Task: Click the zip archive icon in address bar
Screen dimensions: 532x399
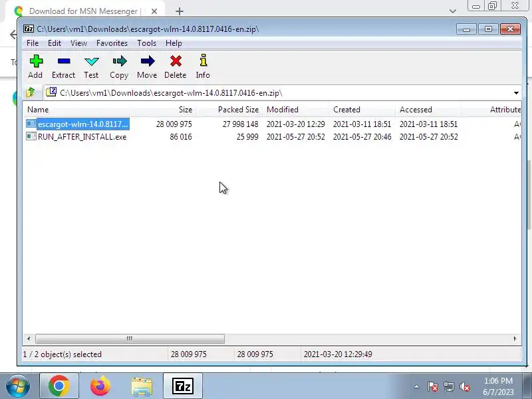Action: point(51,92)
